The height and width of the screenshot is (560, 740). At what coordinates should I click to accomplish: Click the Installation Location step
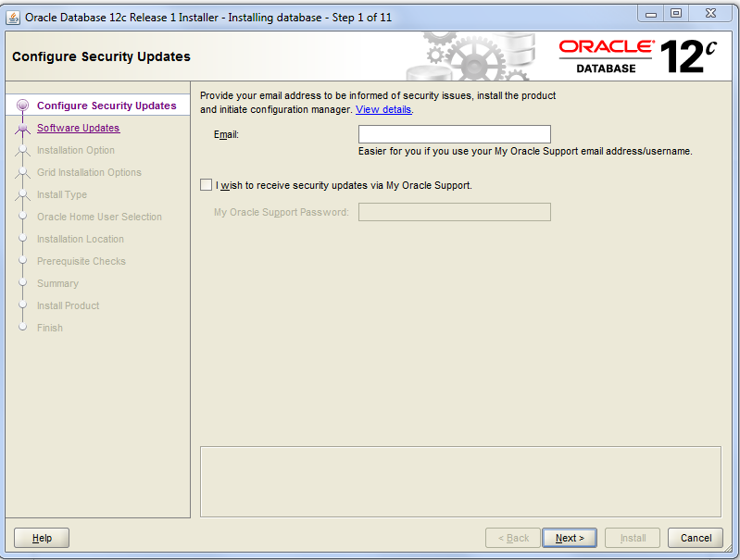81,239
